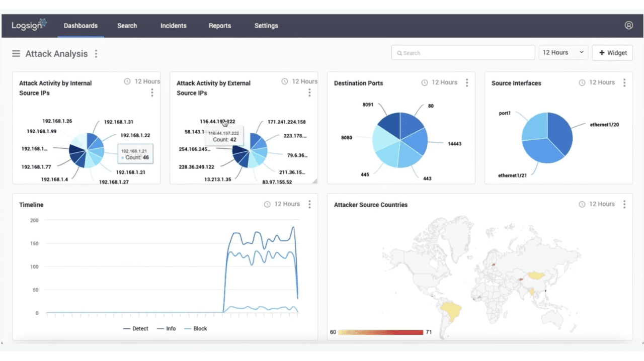Viewport: 644px width, 361px height.
Task: Click clock icon on Attacker Source Countries widget
Action: click(582, 204)
